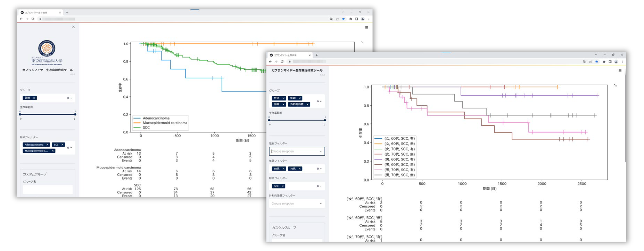Screen dimensions: 644x251
Task: Expand グループ dropdown arrow in front window
Action: coord(321,101)
